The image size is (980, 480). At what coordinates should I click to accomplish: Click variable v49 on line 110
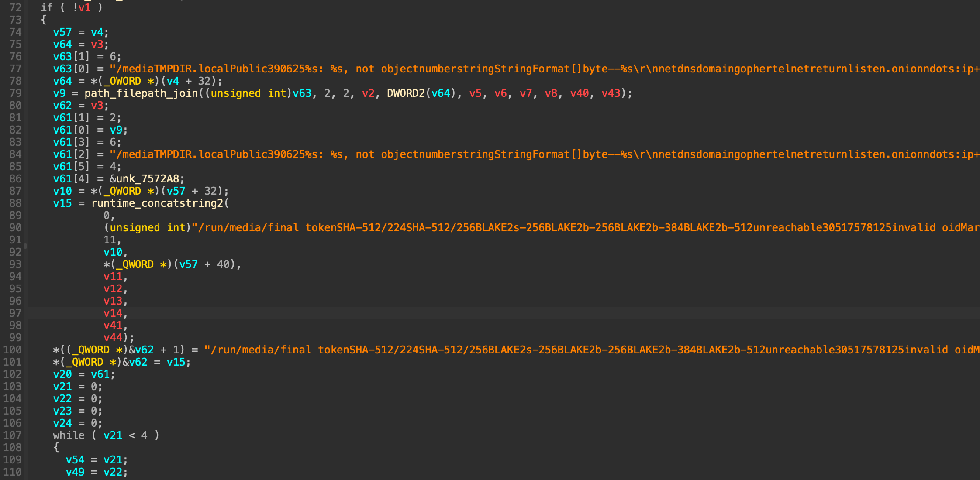75,472
